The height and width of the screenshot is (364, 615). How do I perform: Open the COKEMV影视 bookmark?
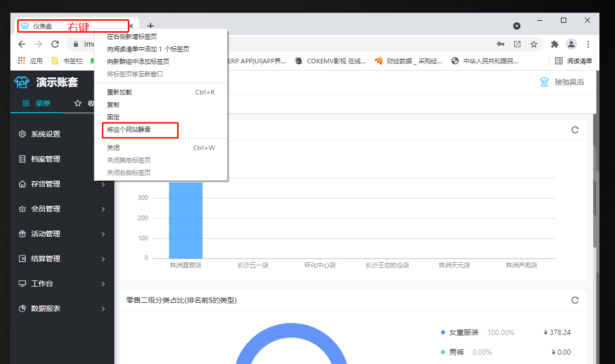[x=330, y=61]
